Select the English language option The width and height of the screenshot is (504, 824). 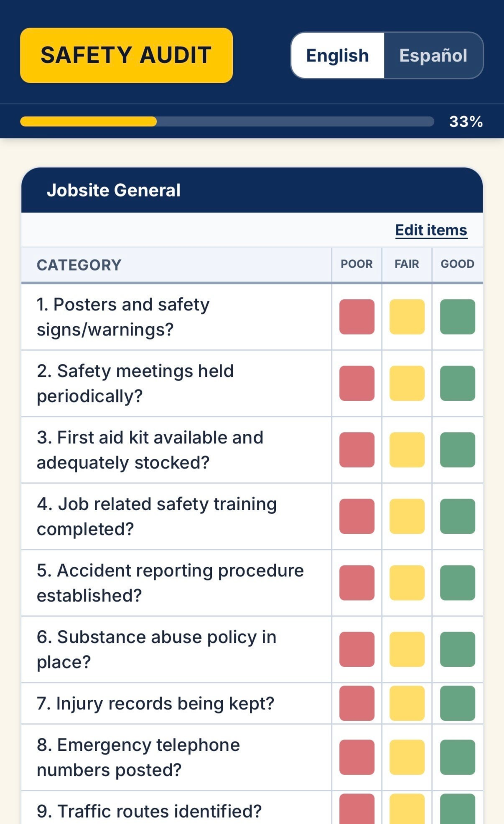(338, 55)
